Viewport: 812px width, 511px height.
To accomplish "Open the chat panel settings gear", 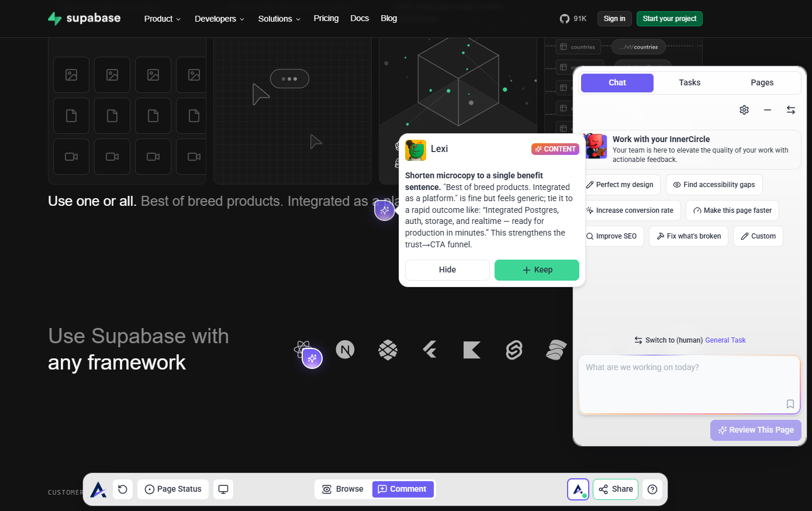I will [744, 110].
